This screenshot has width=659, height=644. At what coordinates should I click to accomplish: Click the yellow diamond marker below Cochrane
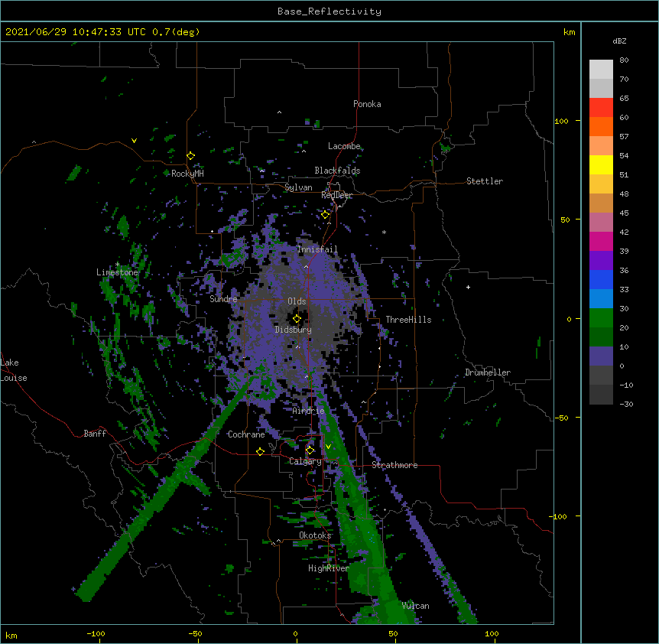[260, 451]
